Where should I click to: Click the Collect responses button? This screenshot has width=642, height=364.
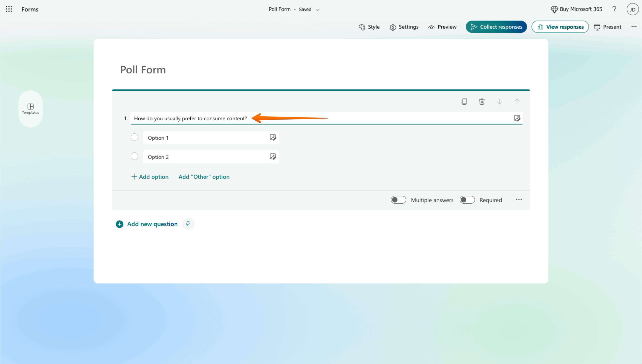[x=496, y=27]
